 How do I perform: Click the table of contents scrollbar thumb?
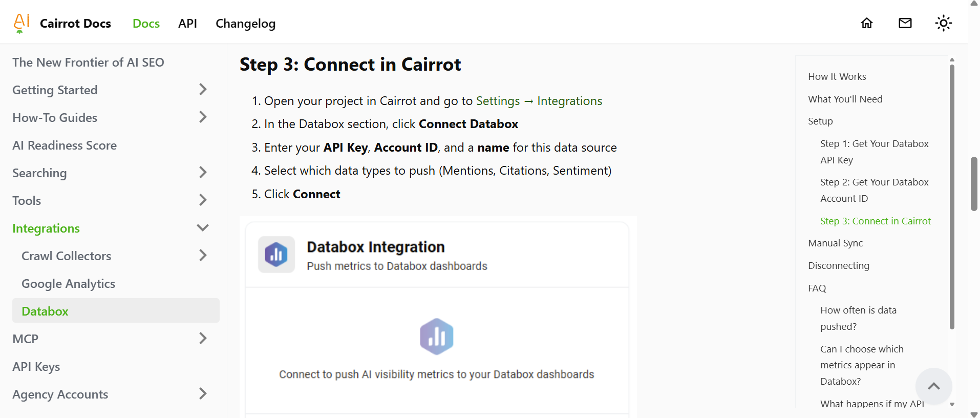(952, 197)
